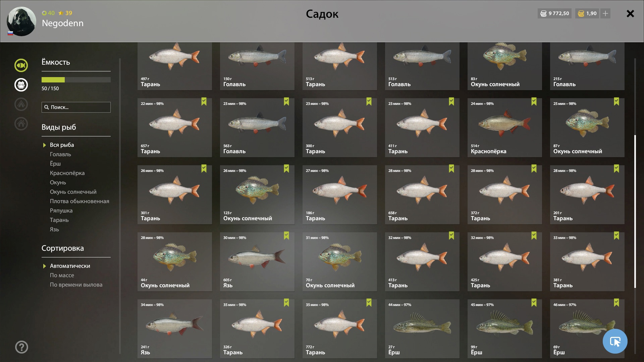The image size is (644, 362).
Task: Click the blue cursor selection round button
Action: point(615,341)
